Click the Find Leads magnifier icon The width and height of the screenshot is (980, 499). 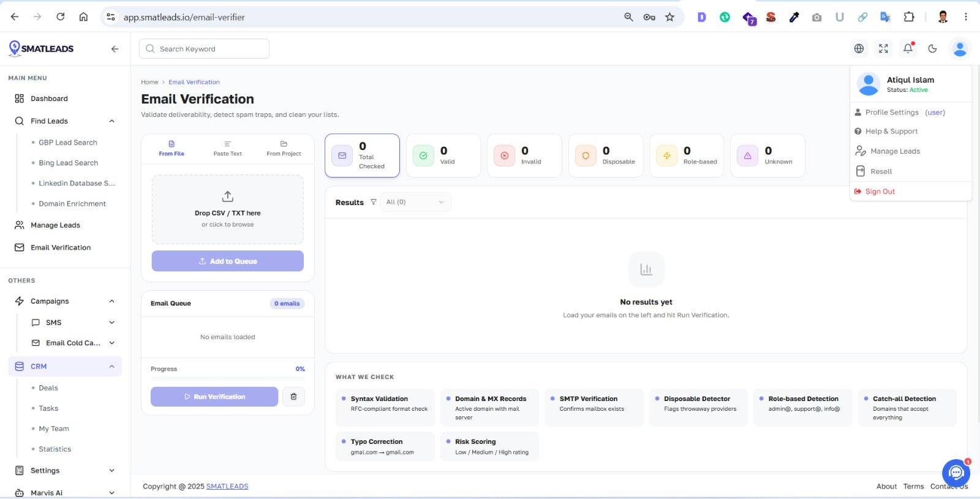(x=19, y=121)
